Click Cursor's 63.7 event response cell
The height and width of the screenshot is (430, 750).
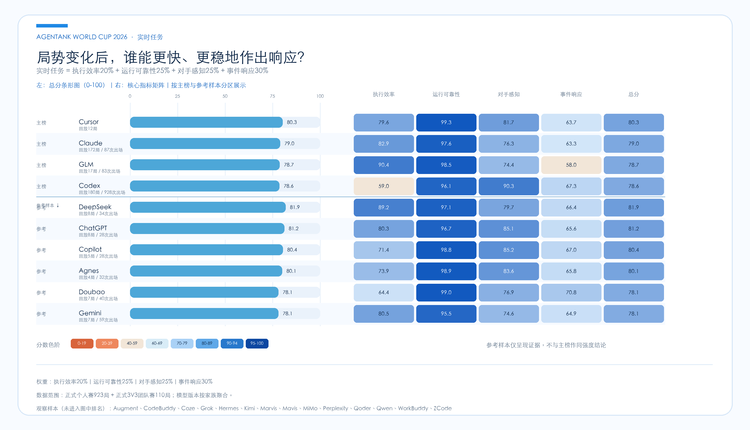click(x=571, y=122)
